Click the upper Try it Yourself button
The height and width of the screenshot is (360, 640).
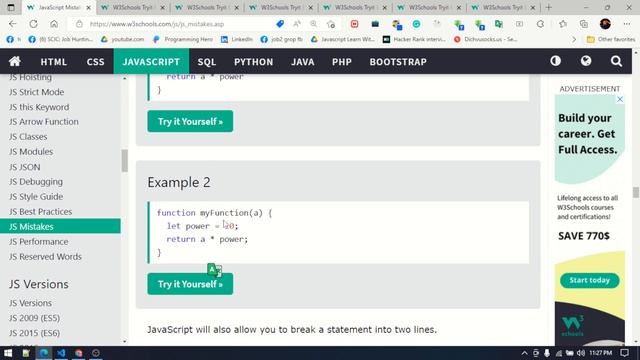[190, 121]
